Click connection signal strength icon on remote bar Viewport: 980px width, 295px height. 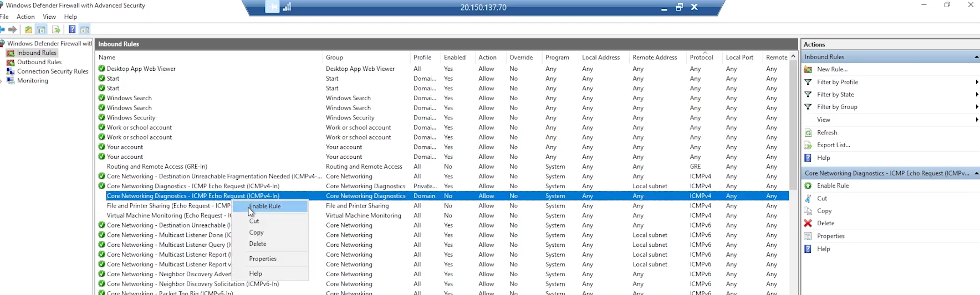[x=287, y=7]
